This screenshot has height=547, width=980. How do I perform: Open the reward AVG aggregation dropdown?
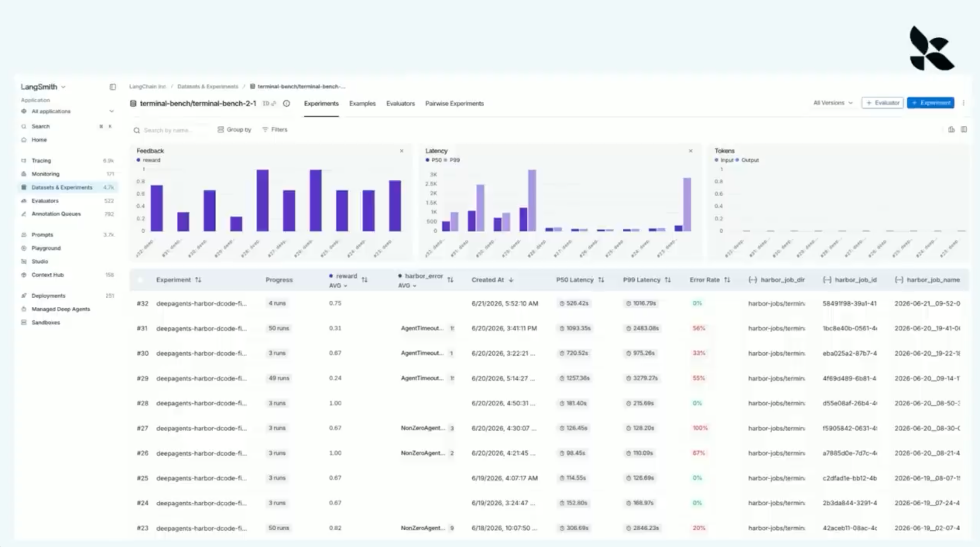[338, 286]
